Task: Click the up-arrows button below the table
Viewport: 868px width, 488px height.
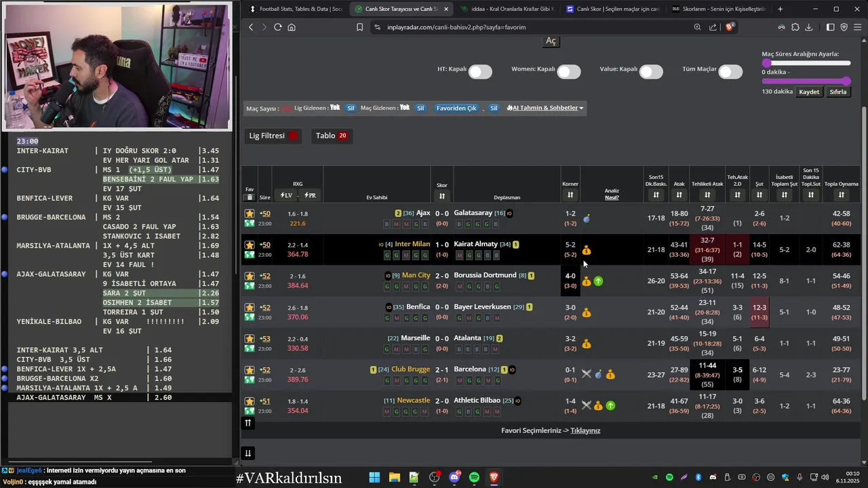Action: [x=248, y=423]
